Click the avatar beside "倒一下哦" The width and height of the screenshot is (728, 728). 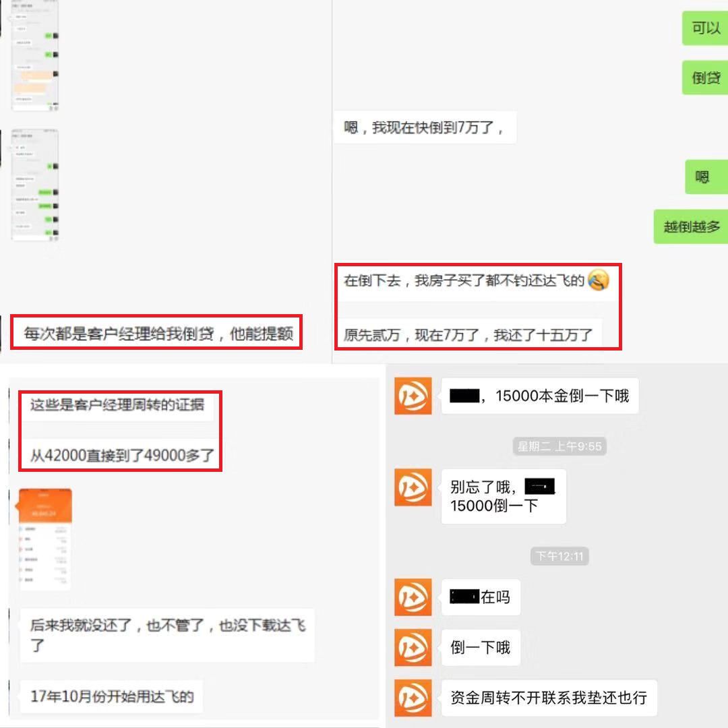point(412,646)
